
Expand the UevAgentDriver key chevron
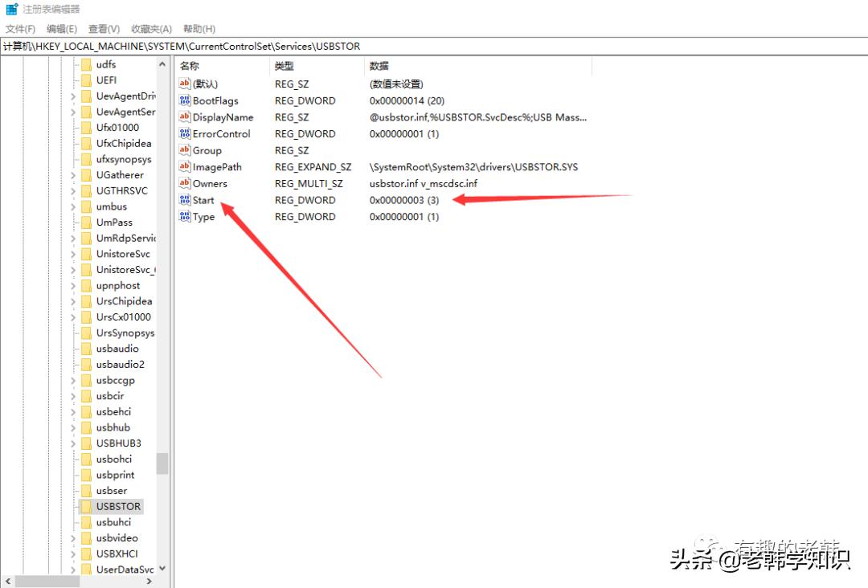(x=72, y=96)
